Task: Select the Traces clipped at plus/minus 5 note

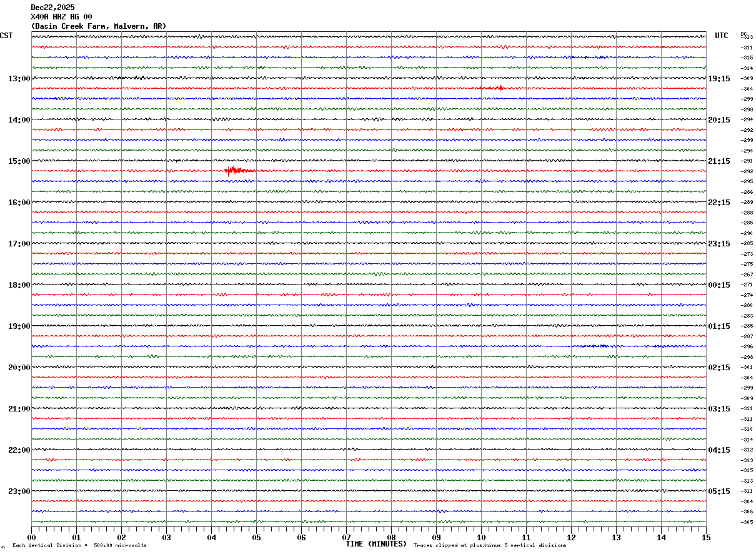Action: (490, 546)
